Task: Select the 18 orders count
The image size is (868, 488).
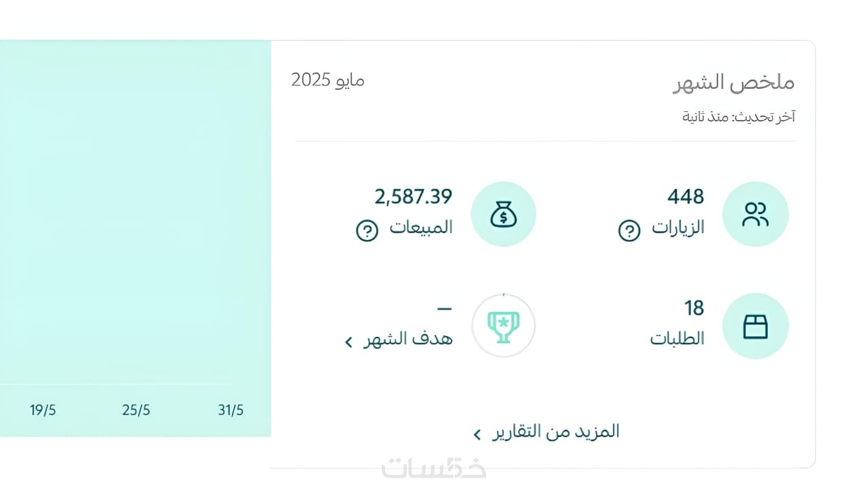Action: pos(694,309)
